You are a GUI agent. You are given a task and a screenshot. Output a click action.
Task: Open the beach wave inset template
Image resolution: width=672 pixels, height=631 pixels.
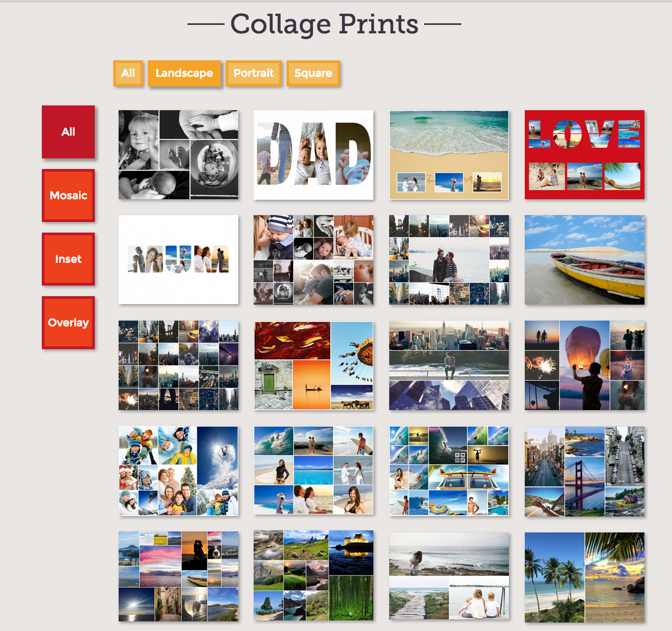[x=449, y=155]
